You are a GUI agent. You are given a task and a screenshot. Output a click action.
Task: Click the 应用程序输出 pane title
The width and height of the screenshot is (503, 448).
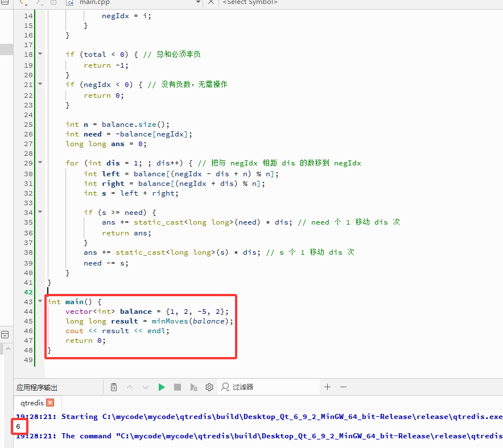pyautogui.click(x=36, y=387)
